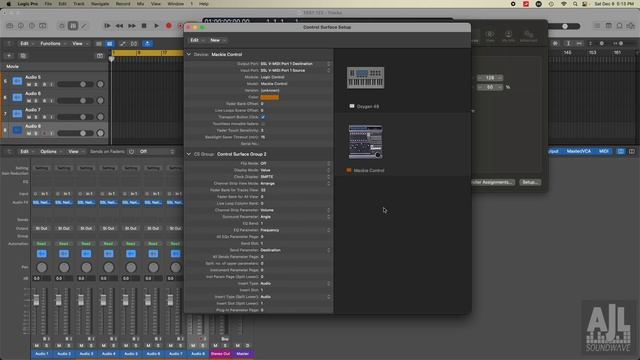Open the Output Port dropdown
The height and width of the screenshot is (360, 640).
pyautogui.click(x=296, y=64)
